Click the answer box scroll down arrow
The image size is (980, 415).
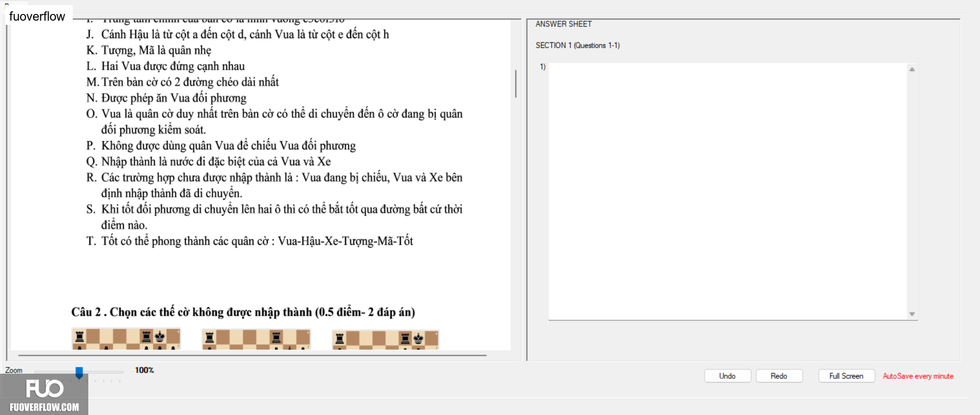click(912, 314)
